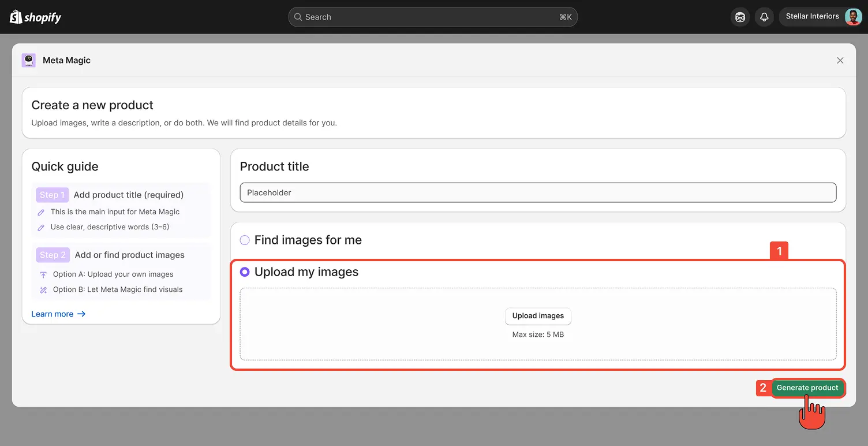Click the Generate product button
868x446 pixels.
807,388
